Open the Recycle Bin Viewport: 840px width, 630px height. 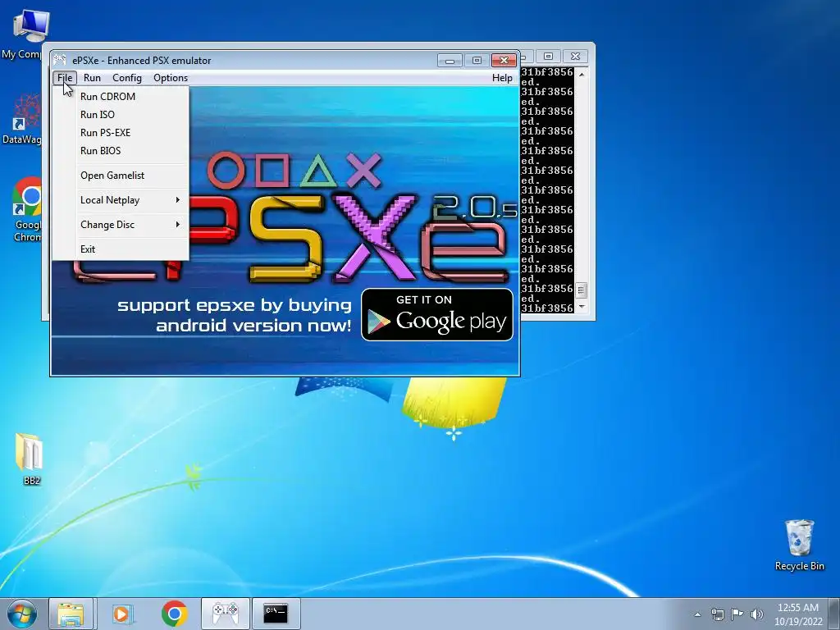click(x=799, y=545)
